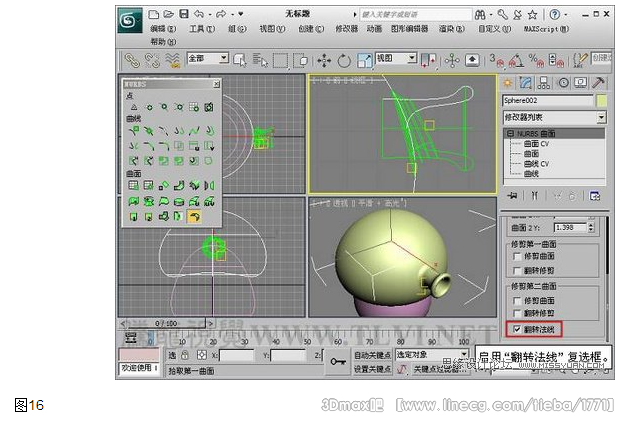The width and height of the screenshot is (643, 422).
Task: Select 曲面 CV sub-object level
Action: [x=536, y=144]
